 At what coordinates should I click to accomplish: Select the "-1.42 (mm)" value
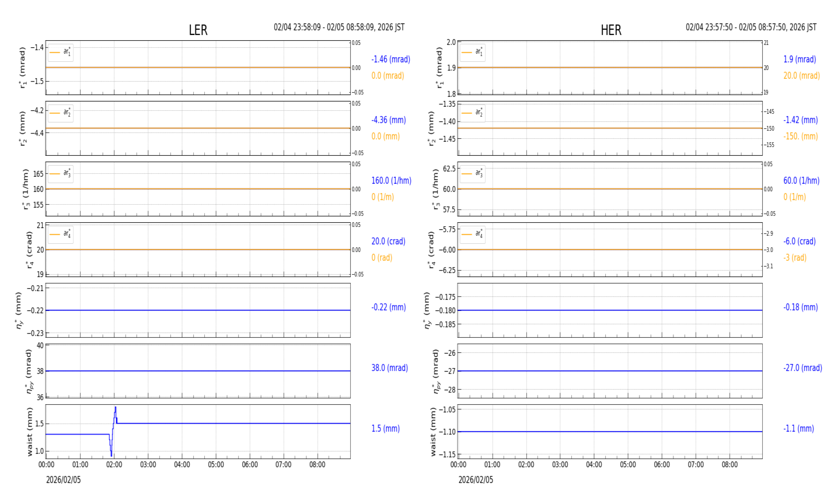click(801, 120)
